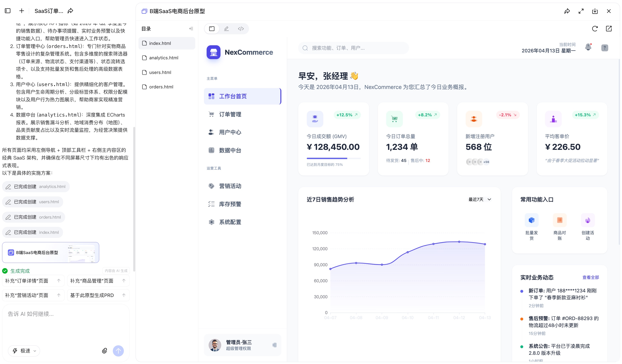The width and height of the screenshot is (622, 364).
Task: Click the 创建活动 shortcut icon
Action: (x=588, y=220)
